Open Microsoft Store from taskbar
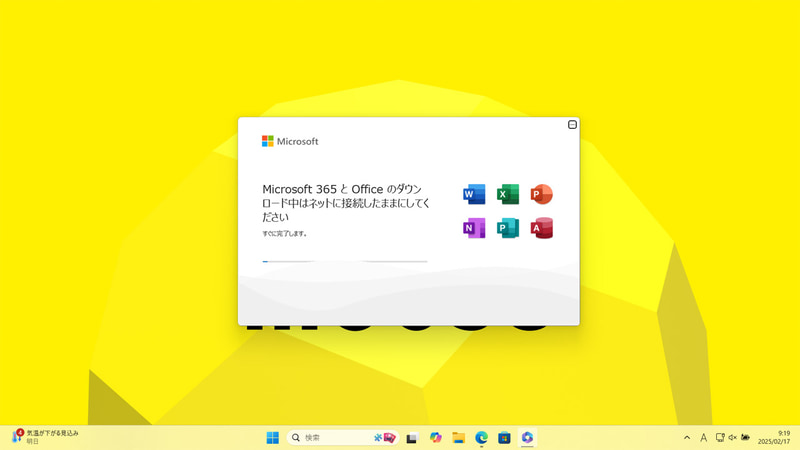The height and width of the screenshot is (450, 800). pyautogui.click(x=504, y=438)
